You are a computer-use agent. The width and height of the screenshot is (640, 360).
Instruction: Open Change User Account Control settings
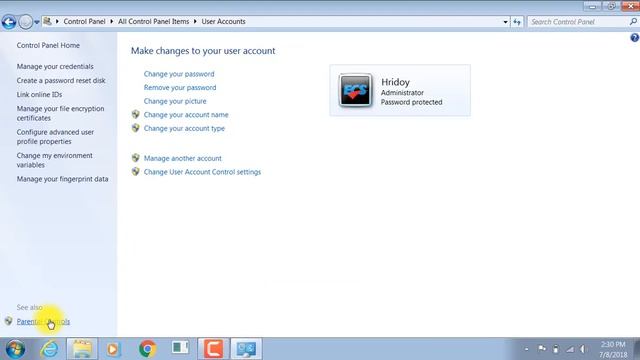tap(202, 172)
